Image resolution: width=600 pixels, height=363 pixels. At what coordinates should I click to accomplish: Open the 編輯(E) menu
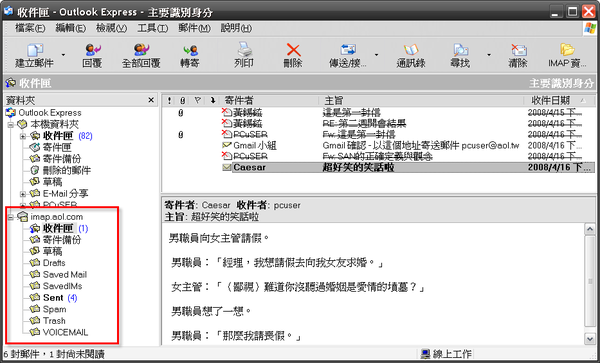point(70,28)
